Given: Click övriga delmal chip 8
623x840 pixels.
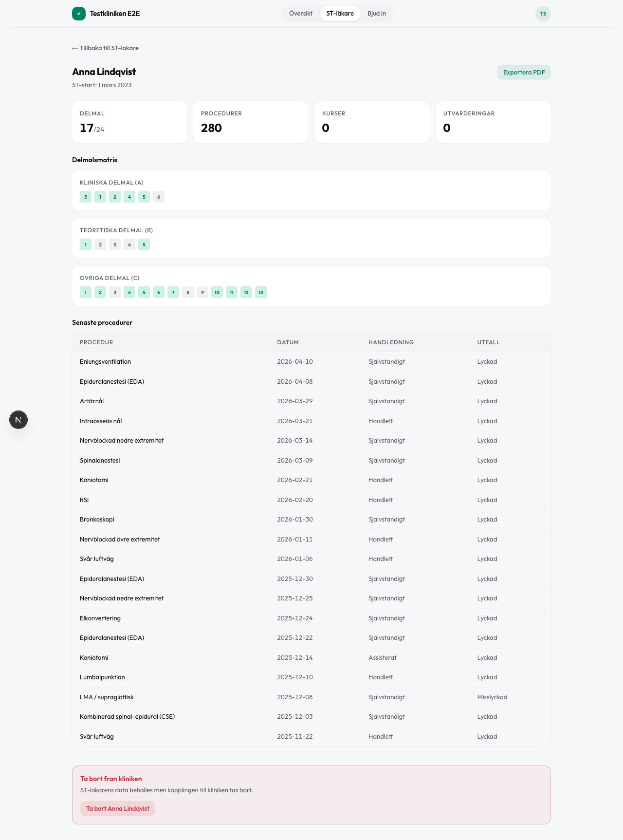Looking at the screenshot, I should 188,293.
